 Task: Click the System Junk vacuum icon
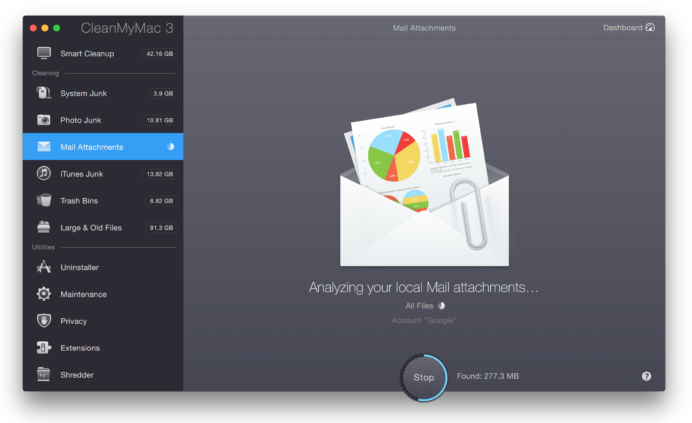44,93
